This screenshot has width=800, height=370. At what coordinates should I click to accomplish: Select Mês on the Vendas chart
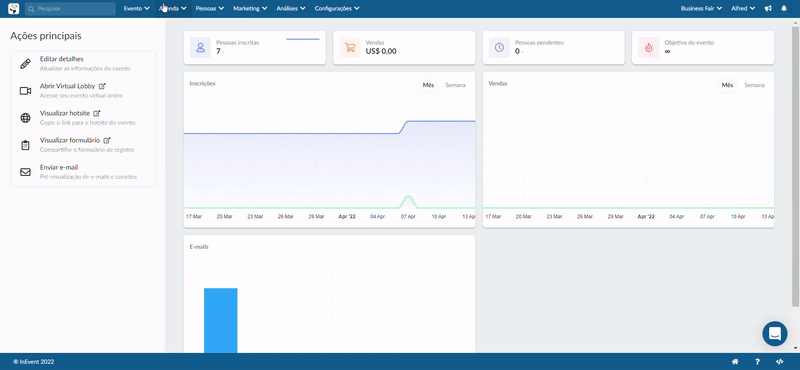pos(727,85)
